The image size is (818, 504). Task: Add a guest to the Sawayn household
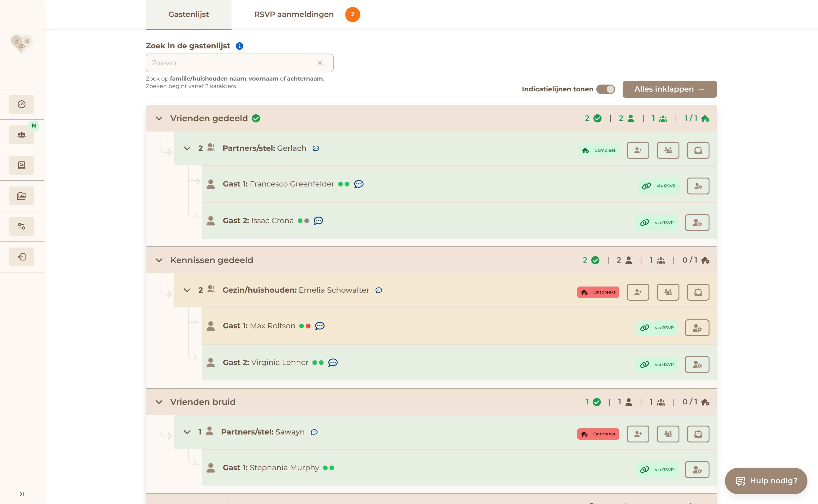click(x=638, y=434)
